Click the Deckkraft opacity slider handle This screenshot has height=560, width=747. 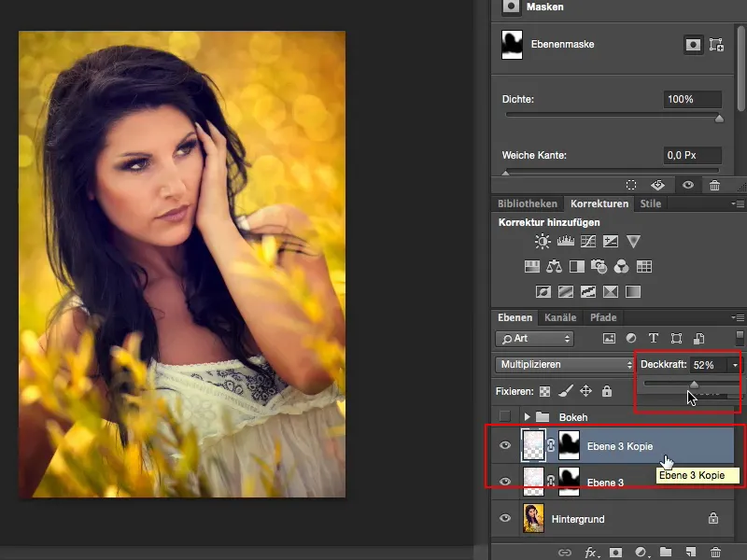click(x=694, y=384)
